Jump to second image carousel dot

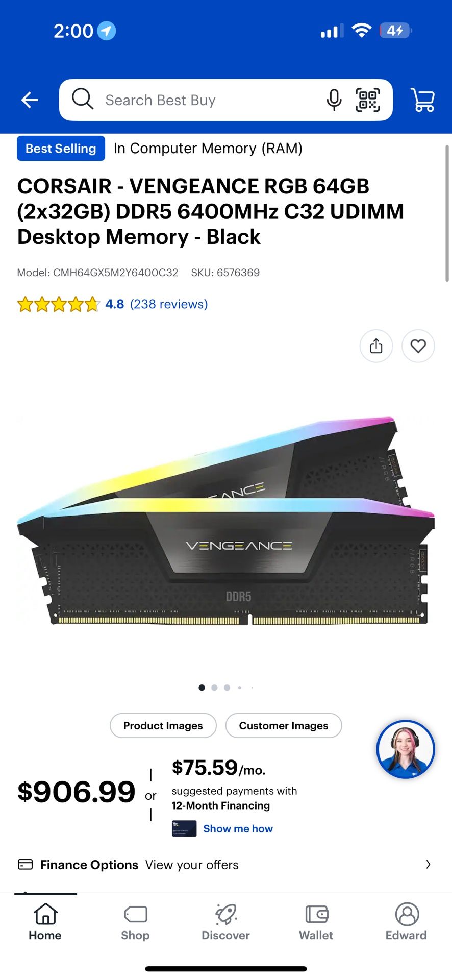tap(214, 688)
